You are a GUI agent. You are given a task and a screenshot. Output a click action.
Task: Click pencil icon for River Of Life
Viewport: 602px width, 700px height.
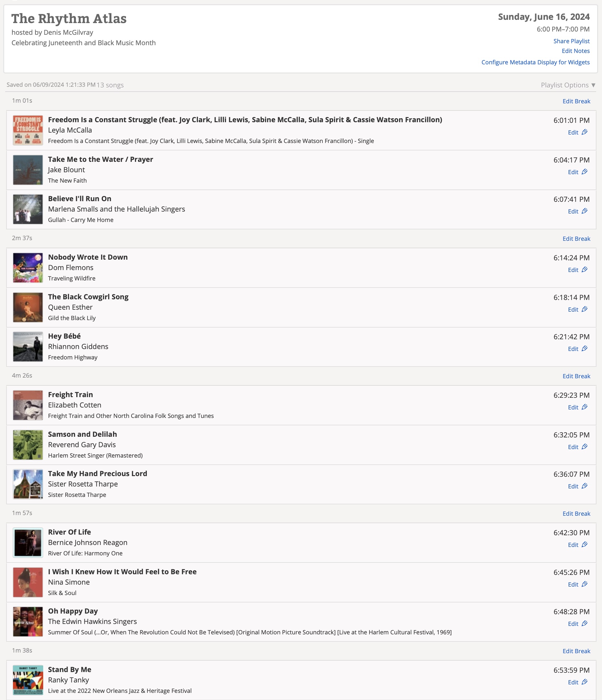pos(584,545)
